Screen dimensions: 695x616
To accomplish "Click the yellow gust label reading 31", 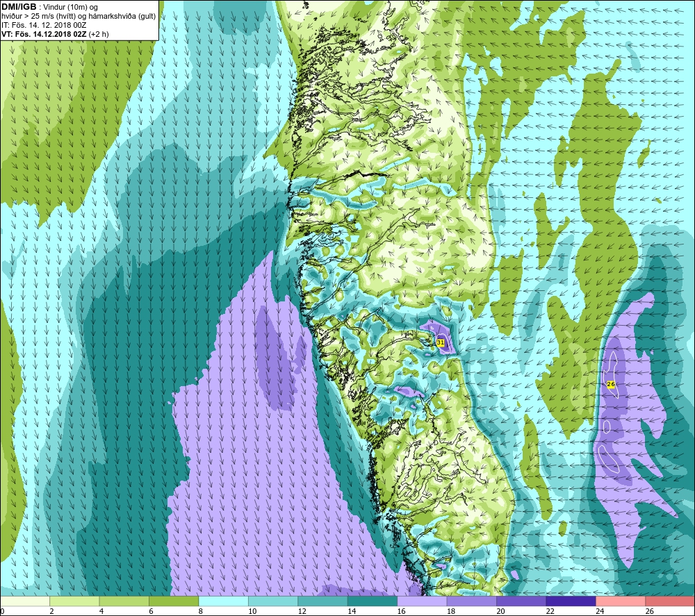I will pyautogui.click(x=440, y=342).
